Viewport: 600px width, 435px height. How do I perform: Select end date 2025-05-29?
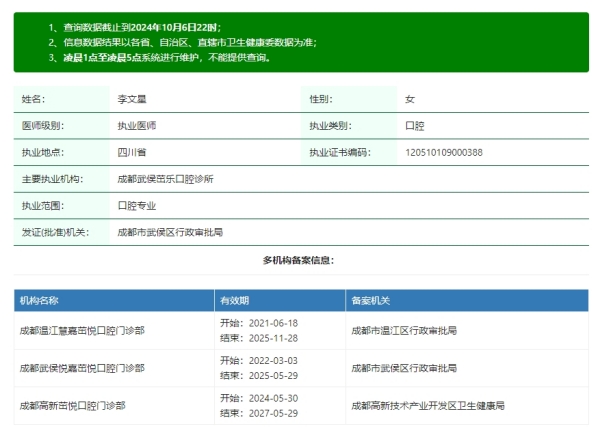(273, 376)
